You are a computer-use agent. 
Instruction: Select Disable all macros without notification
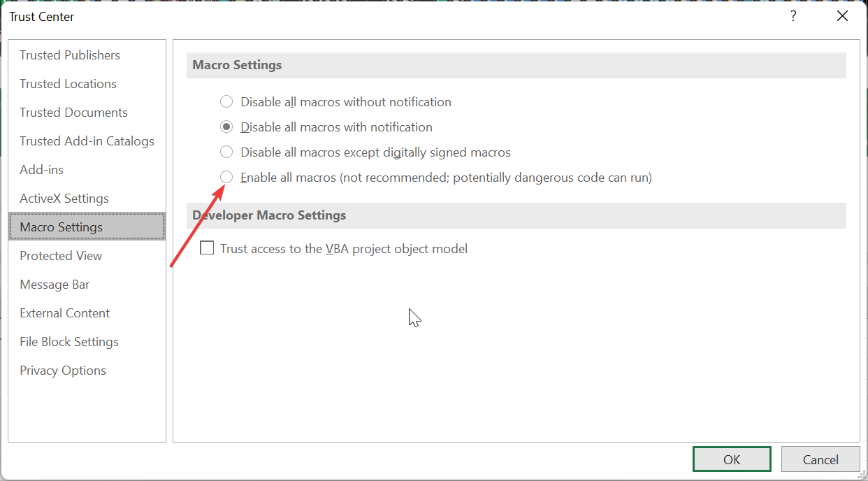(x=226, y=102)
